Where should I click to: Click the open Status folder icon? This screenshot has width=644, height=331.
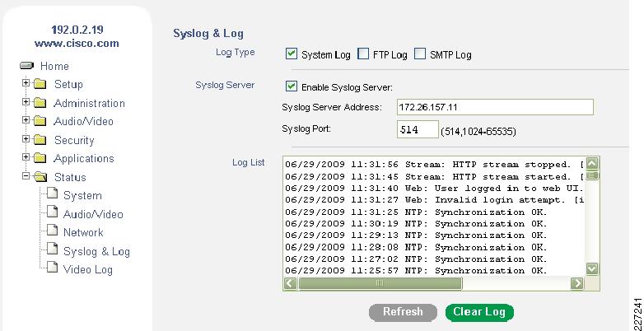click(40, 177)
